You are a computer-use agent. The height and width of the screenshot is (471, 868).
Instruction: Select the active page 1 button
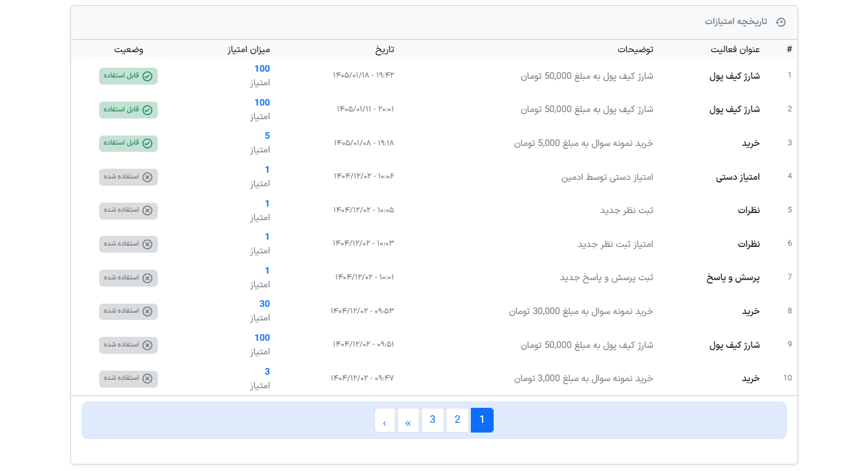pyautogui.click(x=482, y=420)
